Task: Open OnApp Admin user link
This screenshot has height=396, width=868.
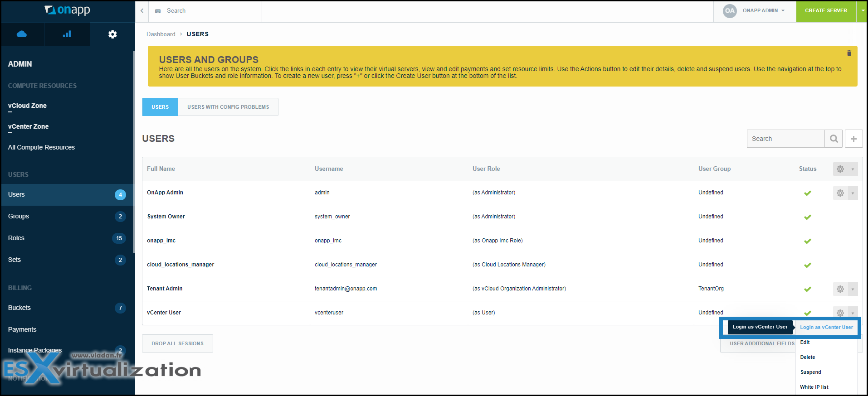Action: click(165, 193)
